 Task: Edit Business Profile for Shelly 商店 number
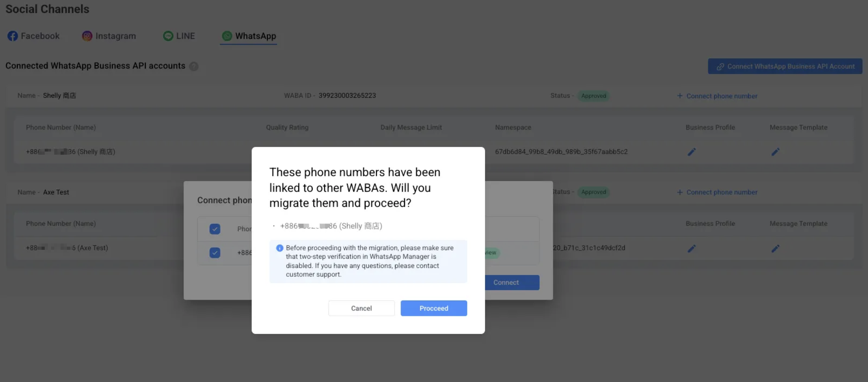691,152
